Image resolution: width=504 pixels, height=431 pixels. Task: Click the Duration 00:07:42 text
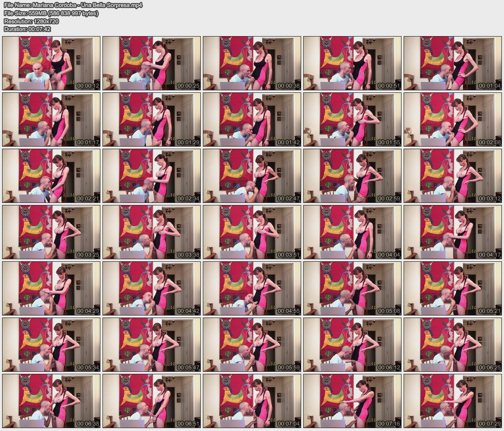[27, 29]
